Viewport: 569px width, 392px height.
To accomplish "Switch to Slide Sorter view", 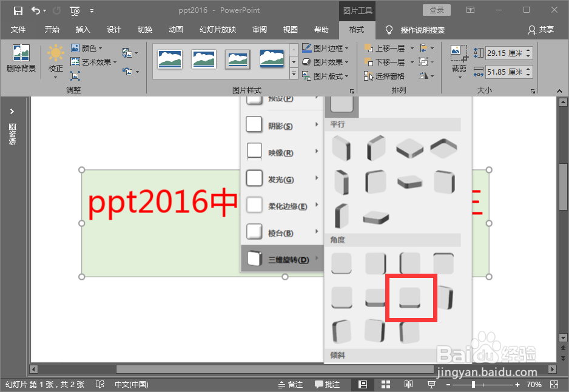I will click(386, 384).
